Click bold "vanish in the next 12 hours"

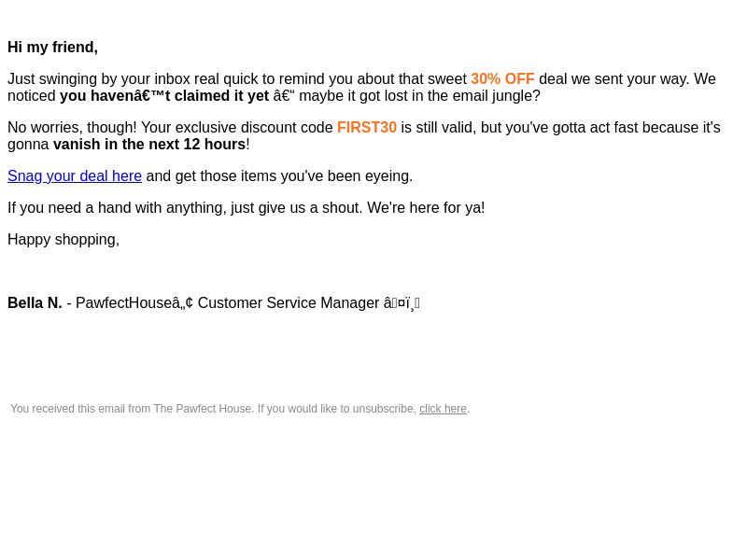pos(149,145)
